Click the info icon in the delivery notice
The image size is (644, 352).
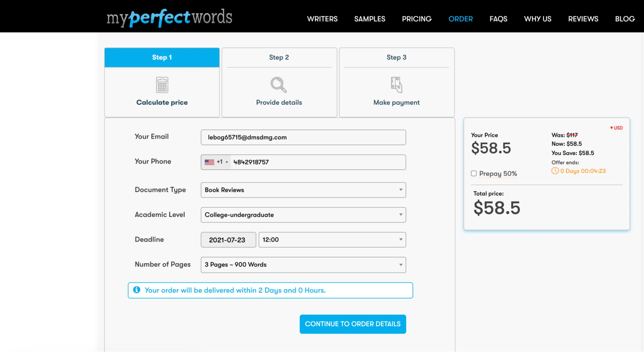click(137, 290)
